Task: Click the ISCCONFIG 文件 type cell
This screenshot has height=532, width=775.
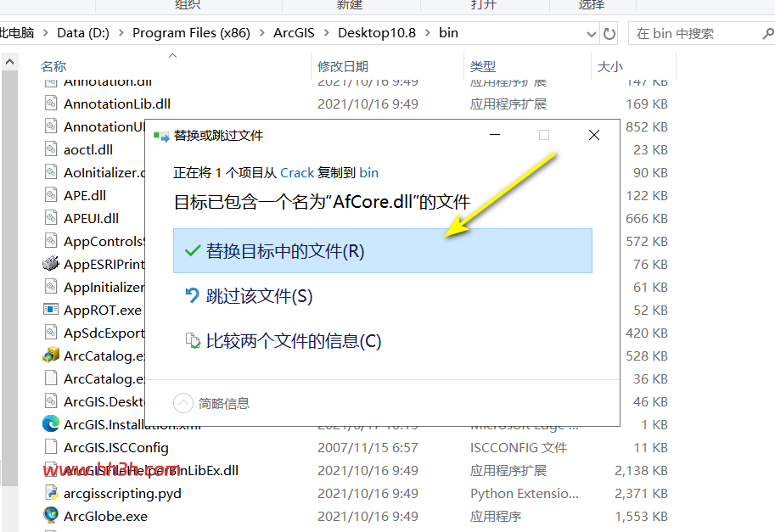Action: click(x=519, y=447)
